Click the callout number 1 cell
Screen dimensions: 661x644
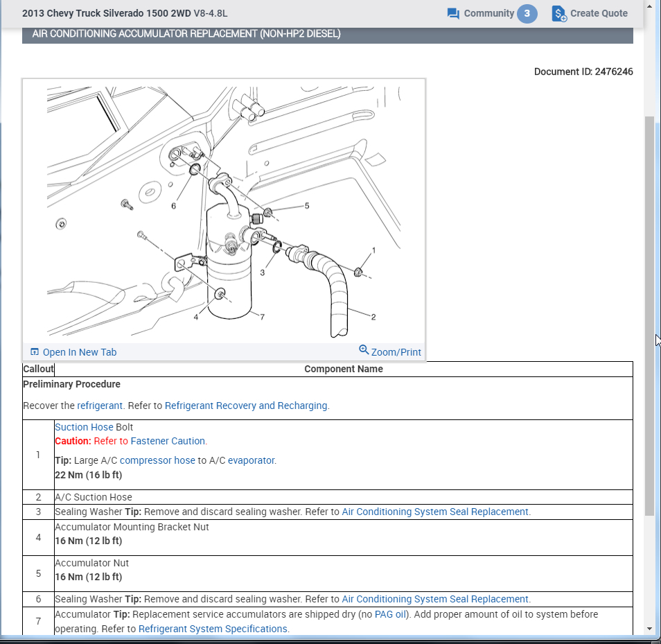(38, 455)
